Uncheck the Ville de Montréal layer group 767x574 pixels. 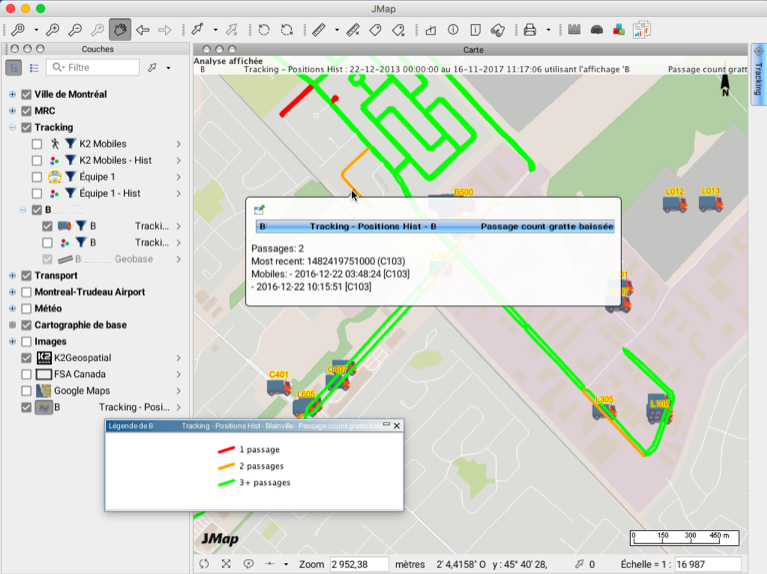[26, 94]
